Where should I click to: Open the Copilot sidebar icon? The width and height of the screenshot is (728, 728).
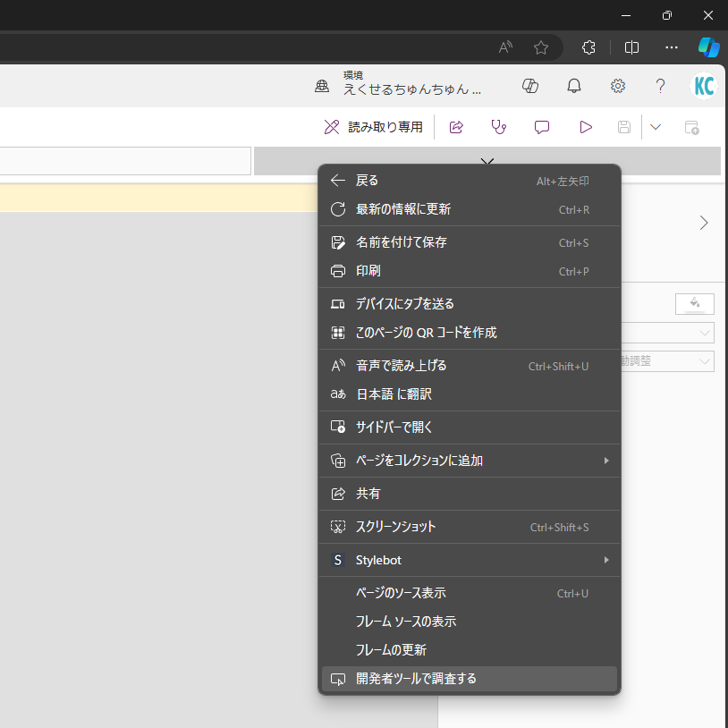pos(709,47)
